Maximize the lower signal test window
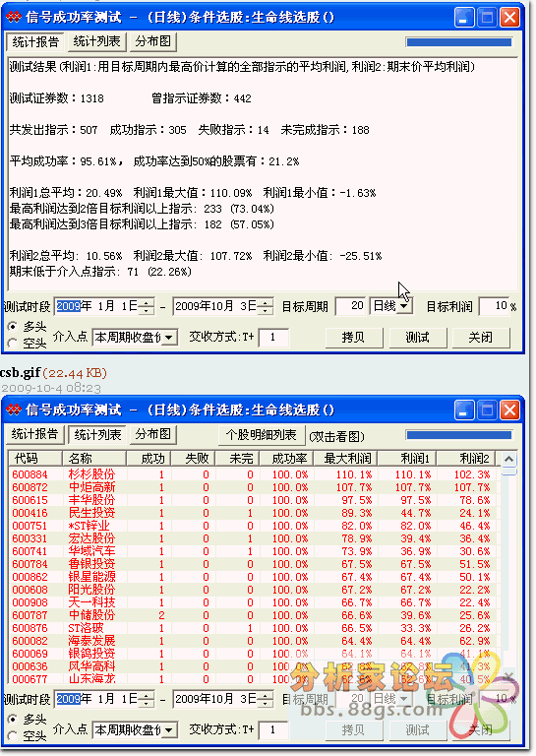 pyautogui.click(x=487, y=410)
